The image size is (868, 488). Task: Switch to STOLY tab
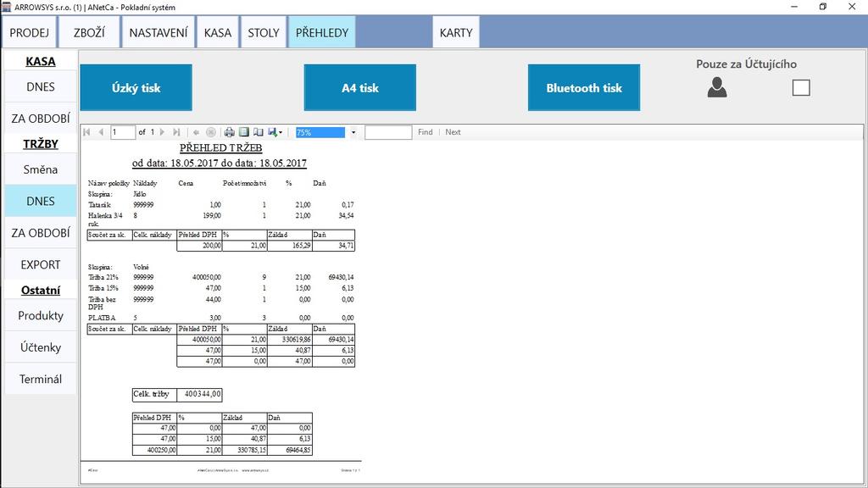click(x=264, y=33)
